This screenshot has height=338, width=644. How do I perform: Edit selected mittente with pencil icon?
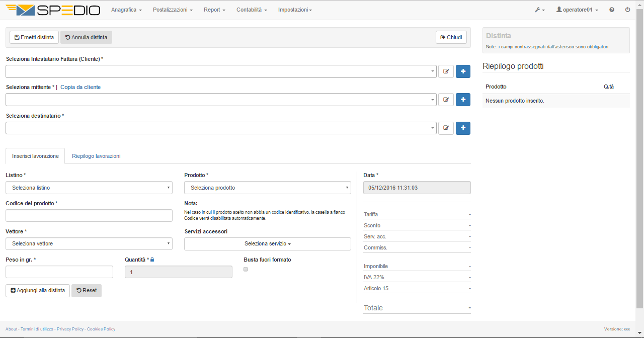(x=446, y=100)
